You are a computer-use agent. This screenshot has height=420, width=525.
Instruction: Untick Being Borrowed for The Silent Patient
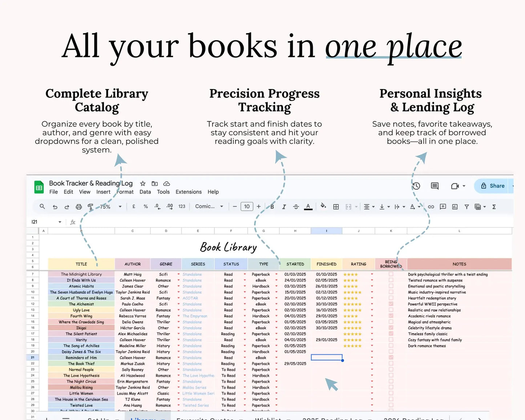pos(391,334)
